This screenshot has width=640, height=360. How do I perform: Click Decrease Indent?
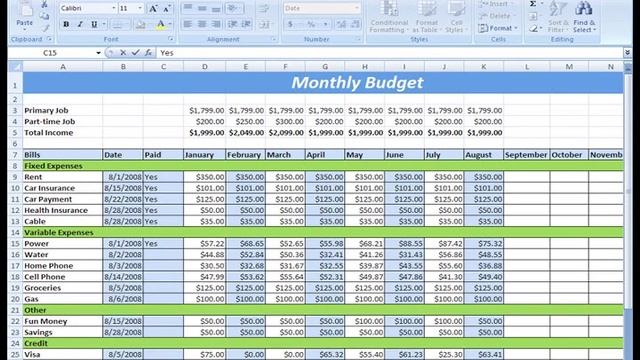(x=233, y=24)
